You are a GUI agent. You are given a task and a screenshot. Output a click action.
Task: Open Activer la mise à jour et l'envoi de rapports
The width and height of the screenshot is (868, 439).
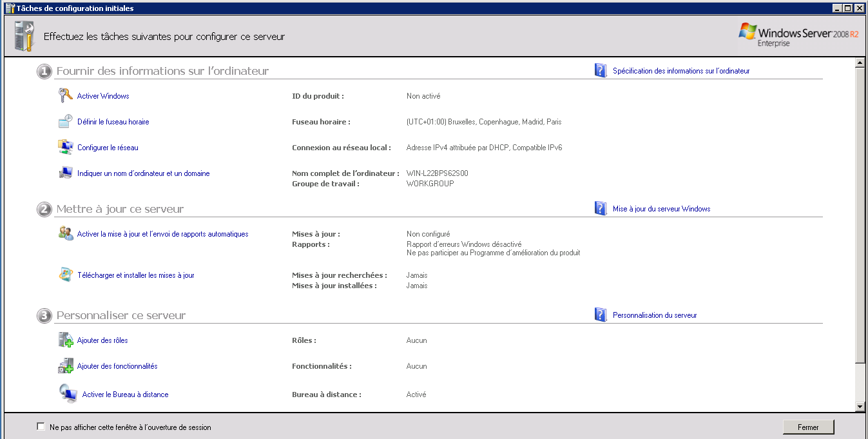coord(162,234)
